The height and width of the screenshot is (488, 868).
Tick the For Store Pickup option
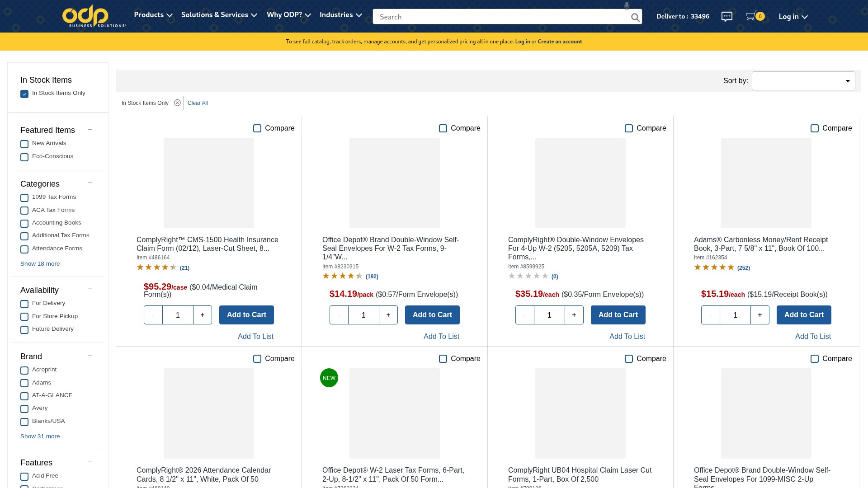pyautogui.click(x=24, y=317)
